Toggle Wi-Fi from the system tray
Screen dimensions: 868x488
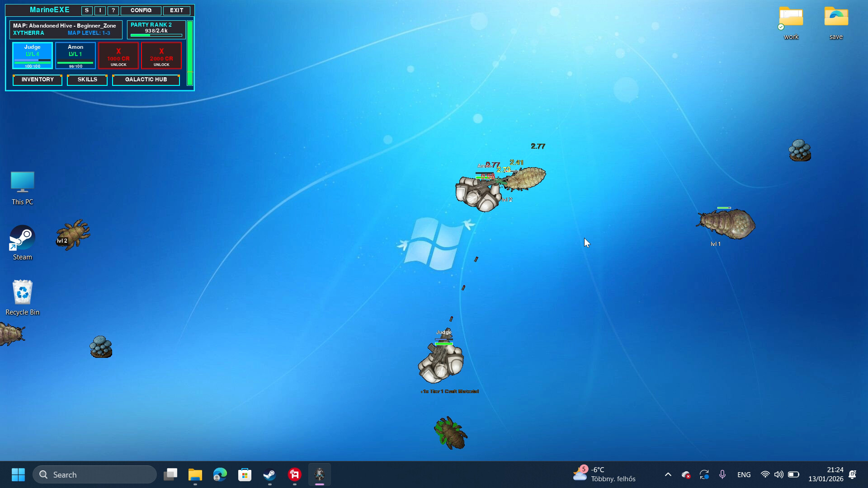[x=765, y=474]
